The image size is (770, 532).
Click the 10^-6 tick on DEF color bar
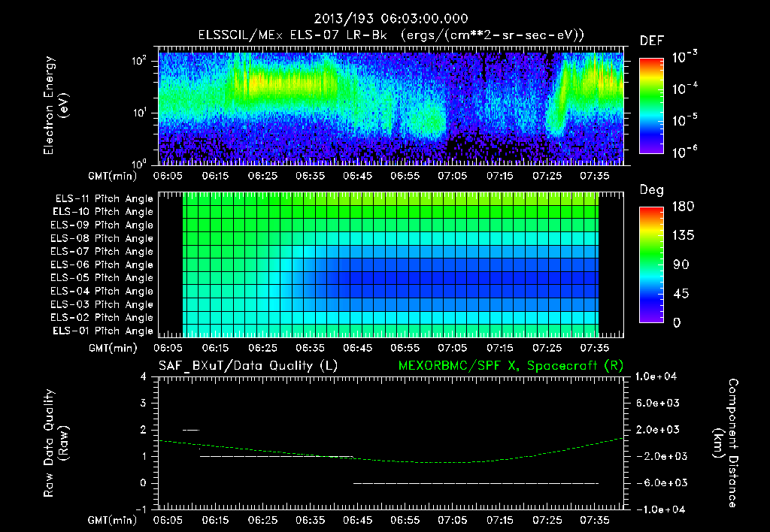pos(684,152)
